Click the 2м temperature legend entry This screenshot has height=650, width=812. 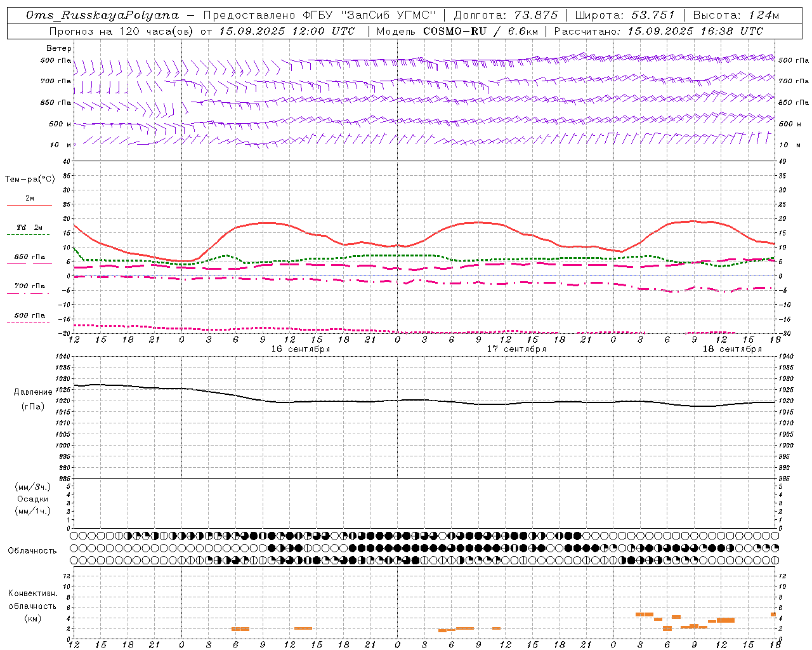click(x=30, y=198)
